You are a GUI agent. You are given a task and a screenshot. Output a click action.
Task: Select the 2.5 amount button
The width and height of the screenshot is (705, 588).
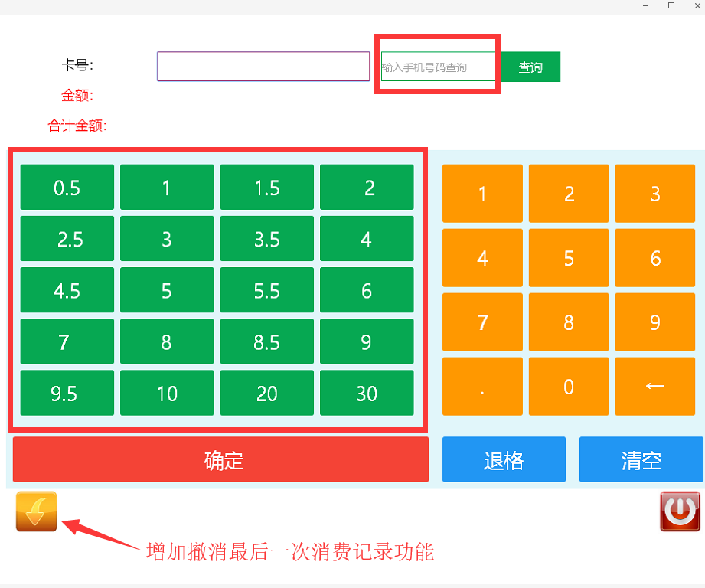point(67,239)
